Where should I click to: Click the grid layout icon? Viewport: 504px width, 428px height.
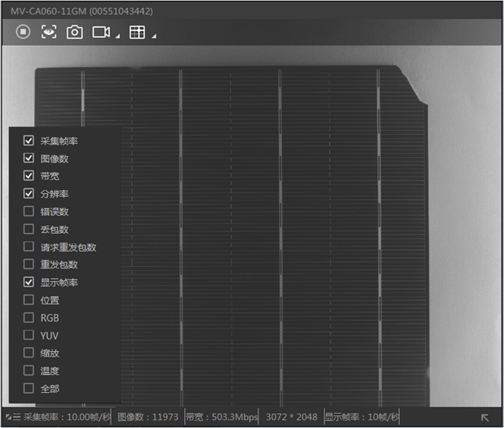[137, 32]
